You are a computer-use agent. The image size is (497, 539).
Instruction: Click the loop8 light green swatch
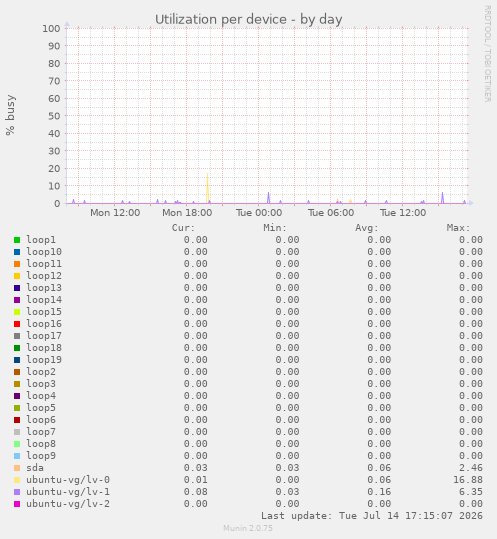click(17, 444)
